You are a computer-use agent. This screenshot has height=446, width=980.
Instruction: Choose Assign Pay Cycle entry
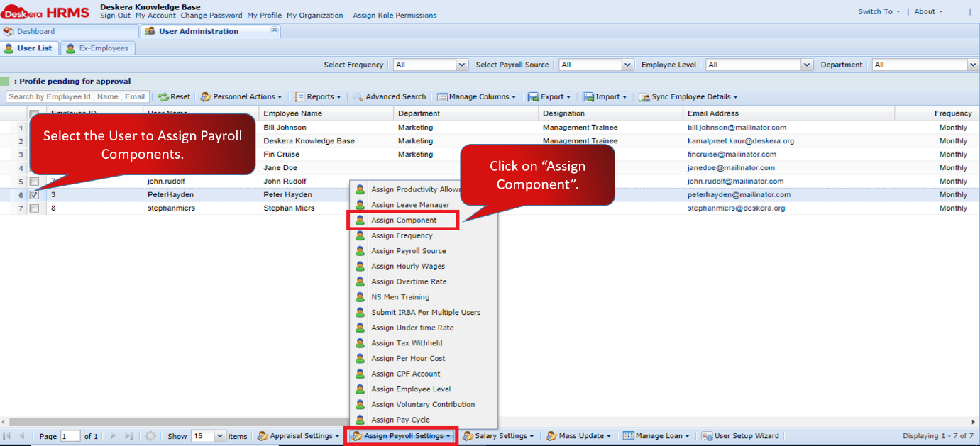coord(424,420)
